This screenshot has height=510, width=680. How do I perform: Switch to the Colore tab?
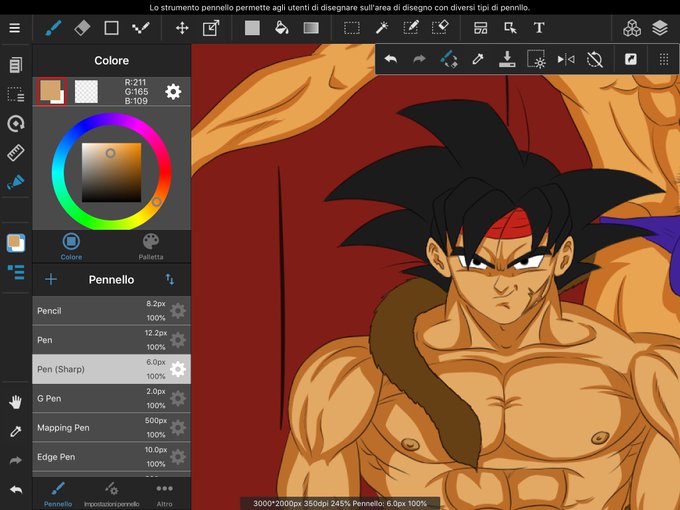(x=71, y=247)
